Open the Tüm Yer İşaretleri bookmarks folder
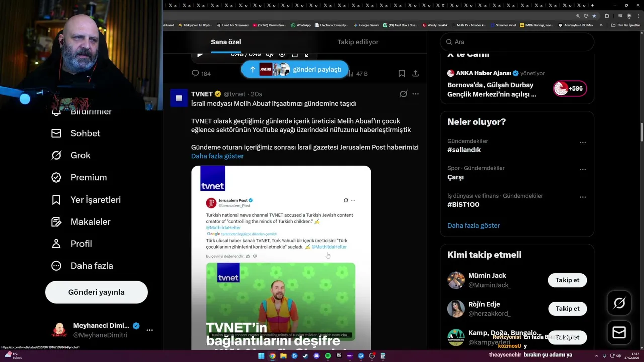644x362 pixels. [625, 25]
